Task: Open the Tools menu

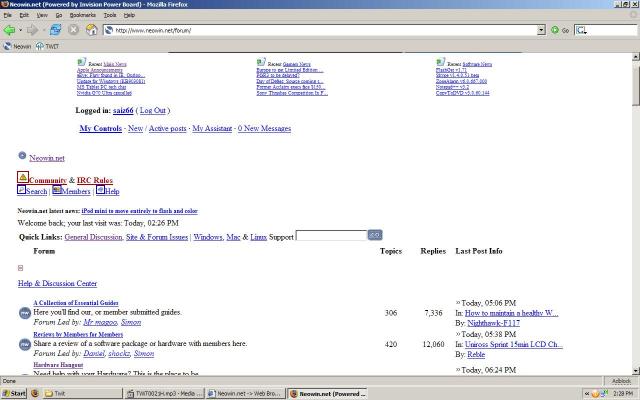Action: [x=110, y=15]
